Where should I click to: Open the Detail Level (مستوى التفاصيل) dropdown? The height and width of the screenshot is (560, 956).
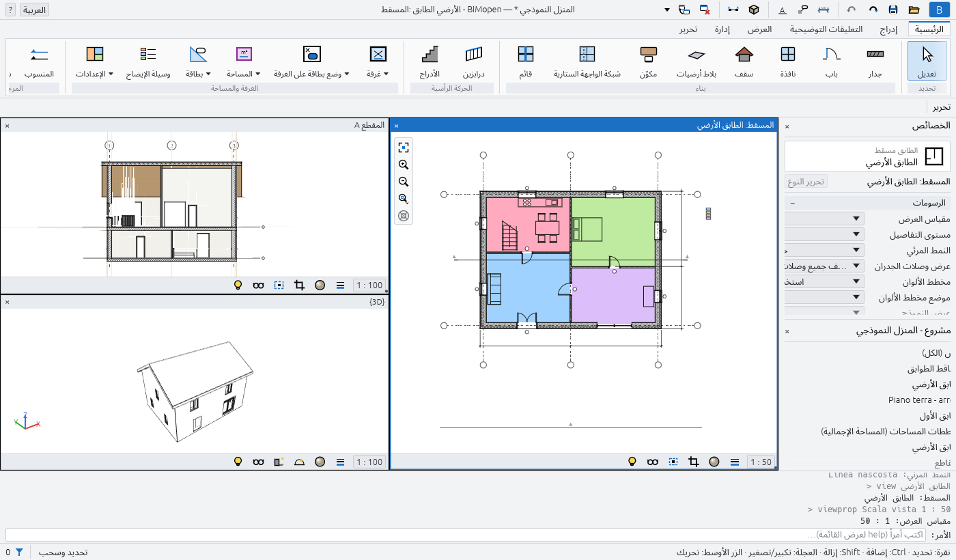[824, 234]
